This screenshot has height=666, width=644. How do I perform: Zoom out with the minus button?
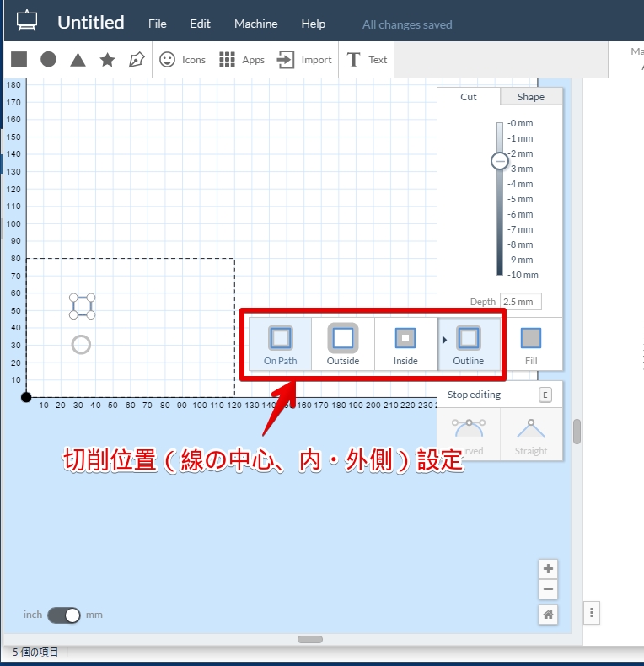548,589
